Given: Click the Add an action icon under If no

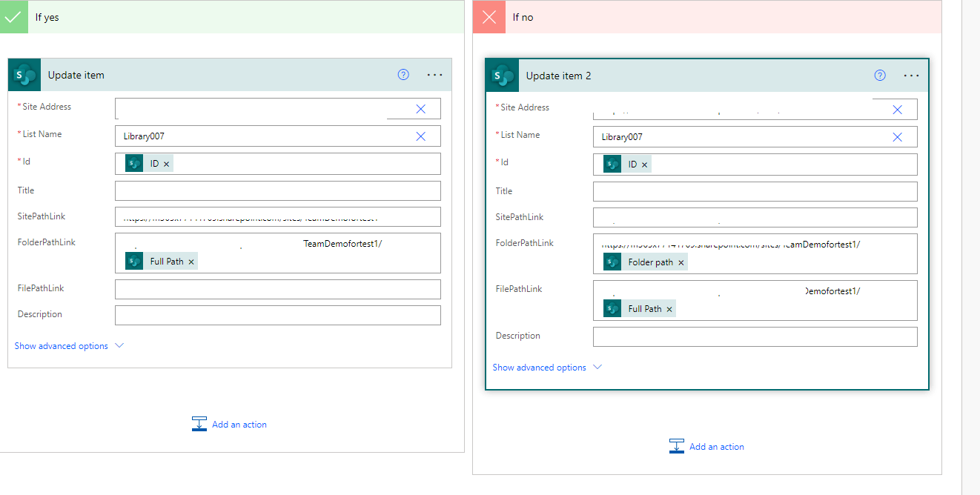Looking at the screenshot, I should [x=676, y=446].
